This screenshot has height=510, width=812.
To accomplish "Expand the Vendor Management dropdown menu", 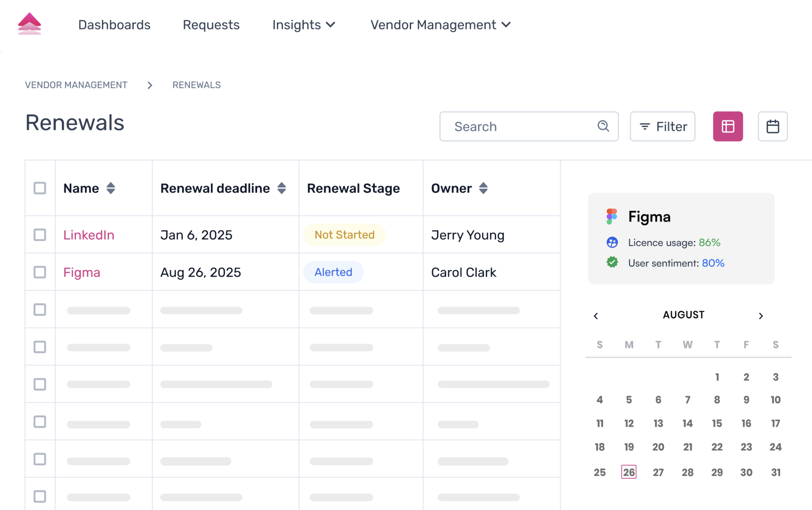I will click(441, 25).
